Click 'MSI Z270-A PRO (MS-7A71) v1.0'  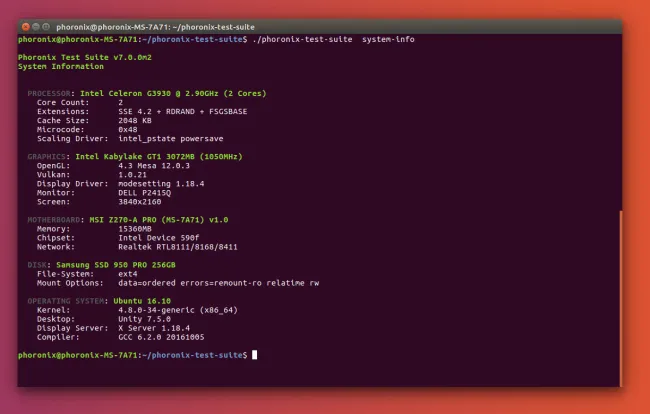tap(159, 220)
